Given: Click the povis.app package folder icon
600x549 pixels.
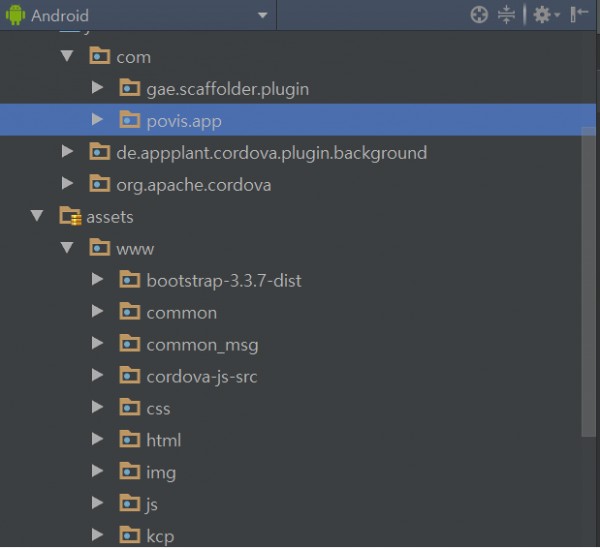Looking at the screenshot, I should point(130,120).
